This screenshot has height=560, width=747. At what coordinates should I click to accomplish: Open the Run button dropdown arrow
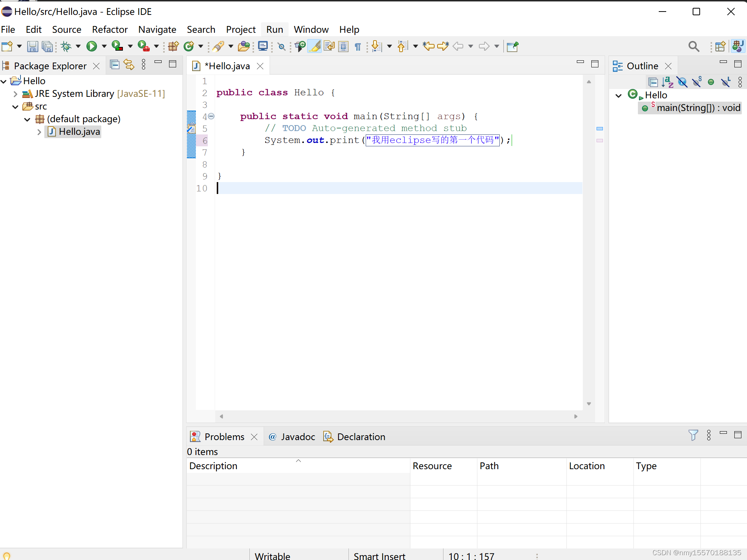click(104, 46)
